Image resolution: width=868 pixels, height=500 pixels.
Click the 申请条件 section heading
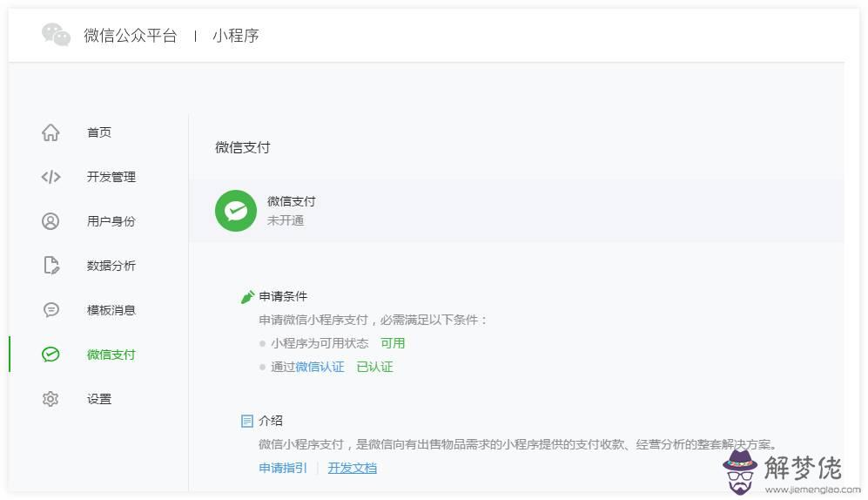click(x=283, y=296)
